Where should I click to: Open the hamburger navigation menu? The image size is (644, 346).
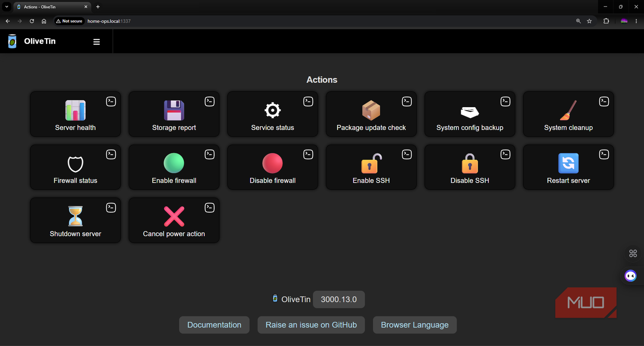(x=97, y=42)
